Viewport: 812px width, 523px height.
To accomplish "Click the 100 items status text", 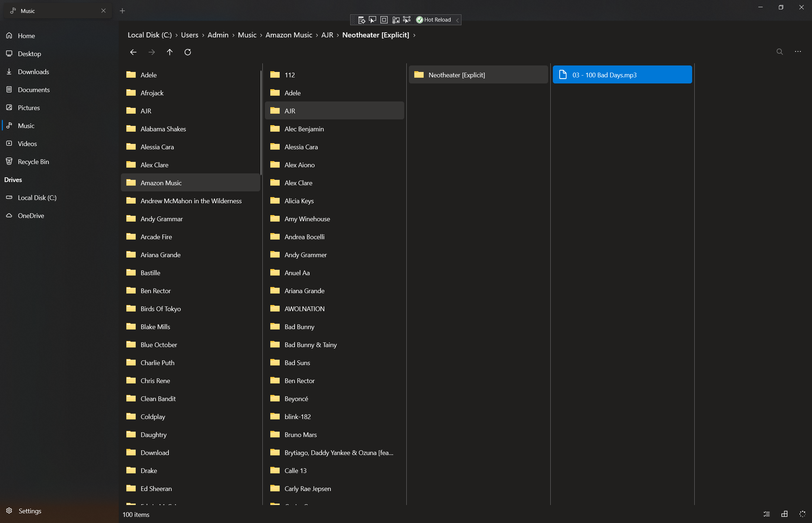I will coord(136,514).
